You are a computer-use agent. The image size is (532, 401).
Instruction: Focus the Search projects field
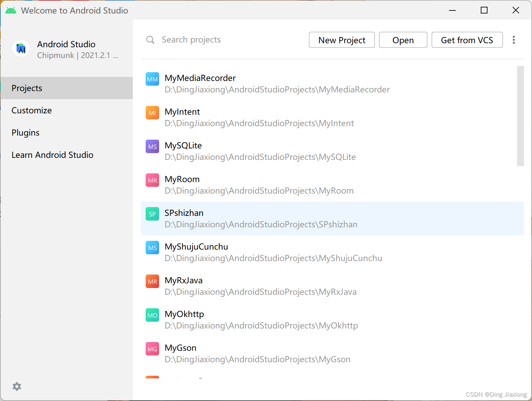(225, 40)
